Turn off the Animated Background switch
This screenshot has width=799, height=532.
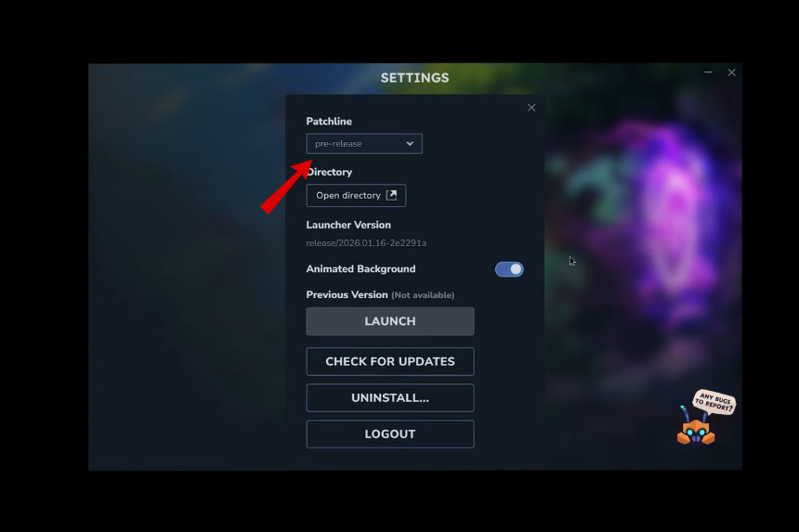point(509,269)
